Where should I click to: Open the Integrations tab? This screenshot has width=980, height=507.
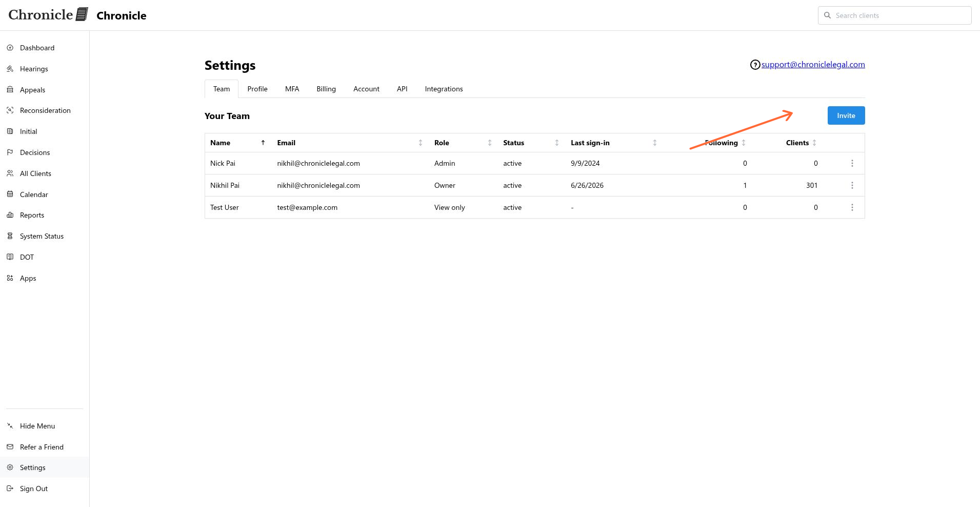coord(444,89)
